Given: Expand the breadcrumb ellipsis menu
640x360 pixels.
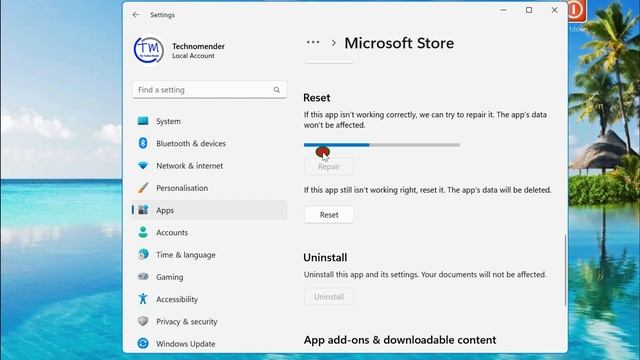Looking at the screenshot, I should click(313, 42).
